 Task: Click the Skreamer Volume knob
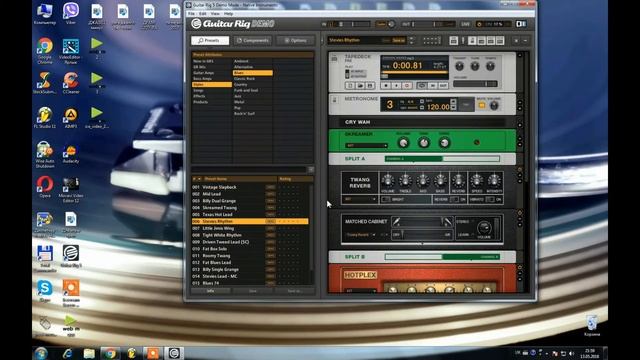click(403, 143)
